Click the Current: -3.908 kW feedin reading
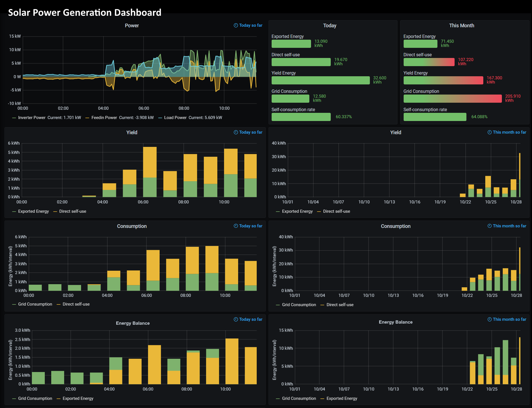This screenshot has width=532, height=408. click(136, 118)
